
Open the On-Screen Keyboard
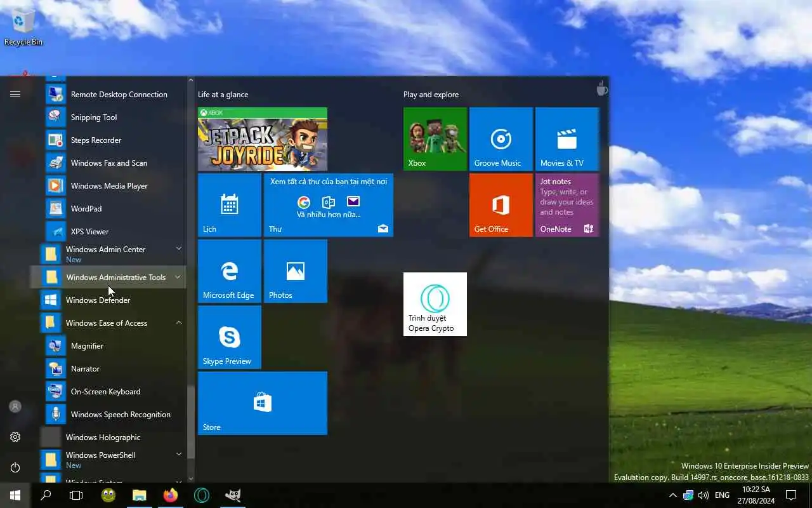114,391
